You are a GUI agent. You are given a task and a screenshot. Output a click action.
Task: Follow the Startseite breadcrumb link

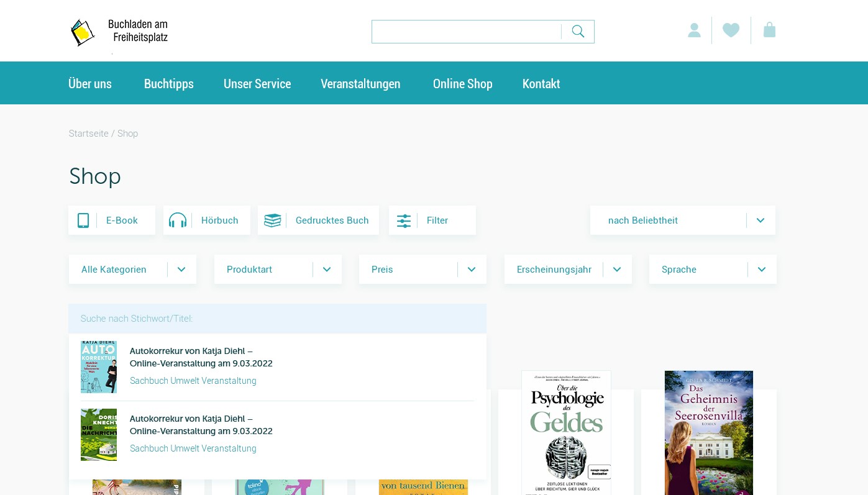(89, 134)
